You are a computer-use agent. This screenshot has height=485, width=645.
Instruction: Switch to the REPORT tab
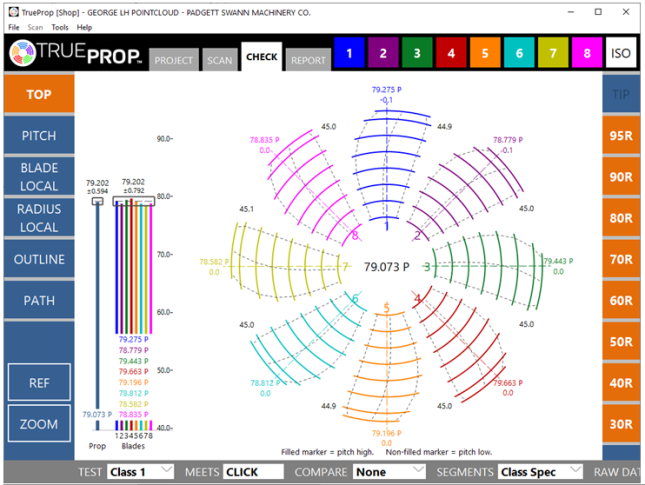tap(309, 60)
